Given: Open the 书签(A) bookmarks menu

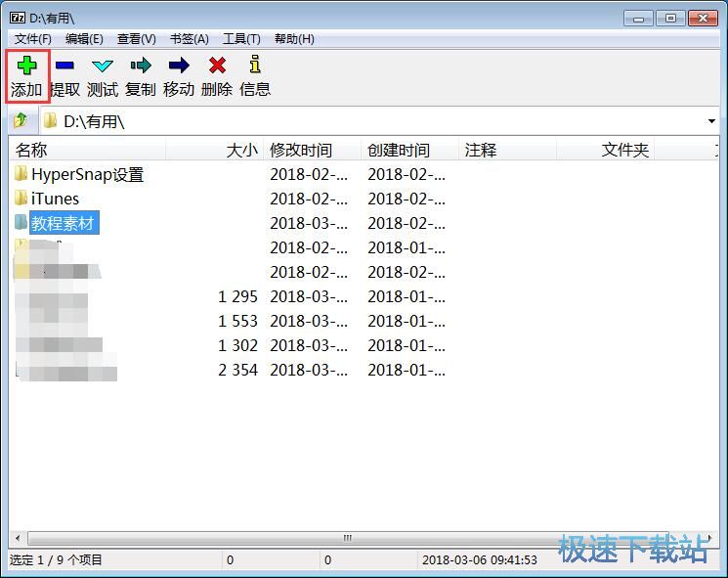Looking at the screenshot, I should click(189, 39).
